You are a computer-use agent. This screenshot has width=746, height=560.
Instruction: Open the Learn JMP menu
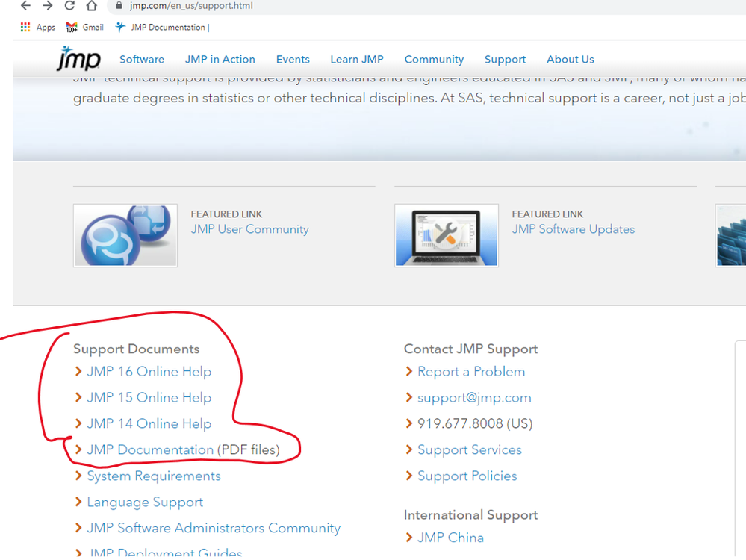pyautogui.click(x=357, y=60)
